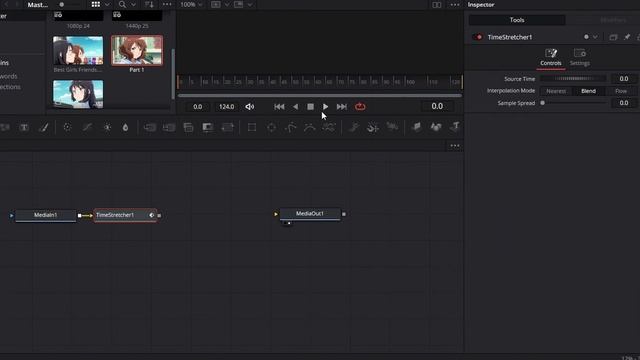Select Nearest interpolation mode
640x360 pixels.
[x=556, y=91]
